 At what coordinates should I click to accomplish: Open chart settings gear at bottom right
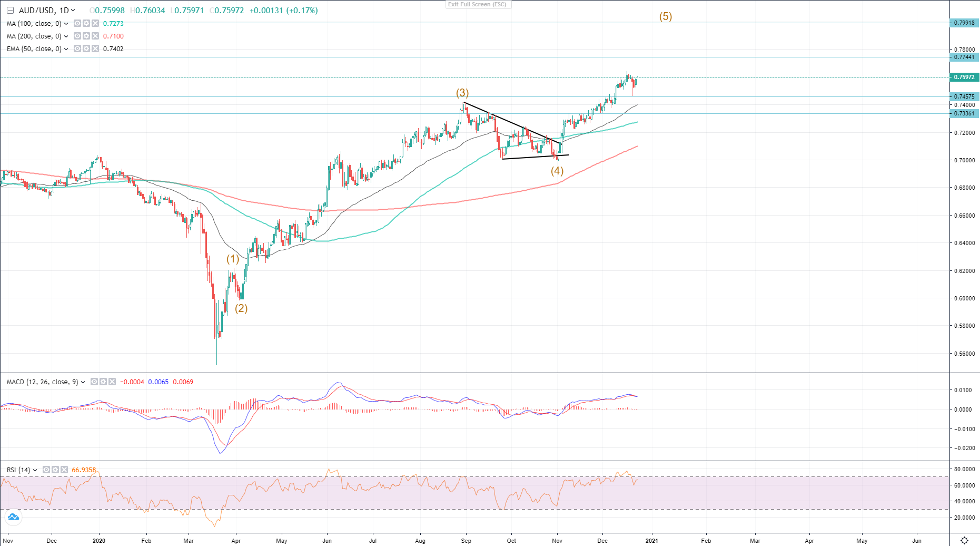[965, 540]
